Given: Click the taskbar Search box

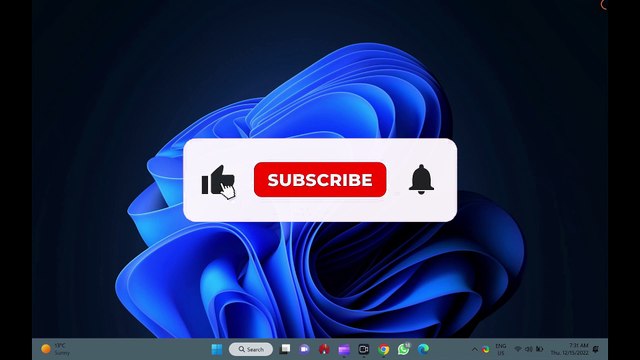Looking at the screenshot, I should (x=251, y=349).
